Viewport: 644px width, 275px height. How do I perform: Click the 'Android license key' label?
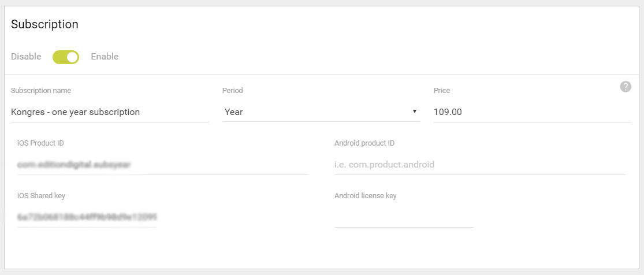[x=366, y=196]
